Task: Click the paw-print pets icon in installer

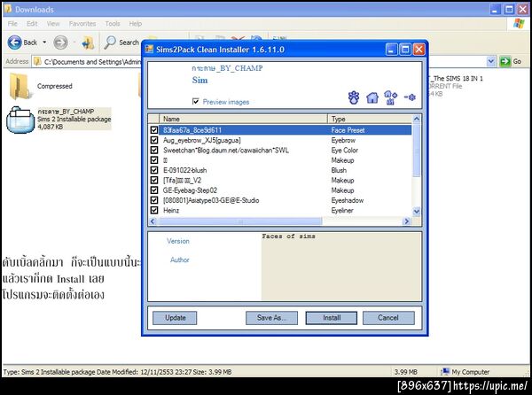Action: (354, 97)
